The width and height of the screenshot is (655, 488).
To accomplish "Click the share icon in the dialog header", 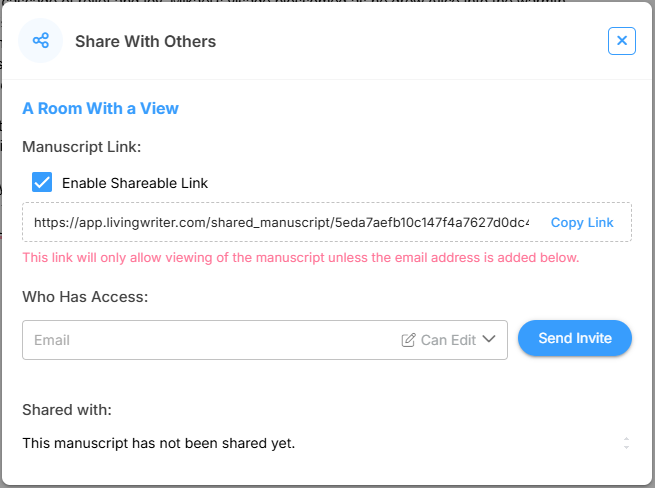I will coord(41,41).
